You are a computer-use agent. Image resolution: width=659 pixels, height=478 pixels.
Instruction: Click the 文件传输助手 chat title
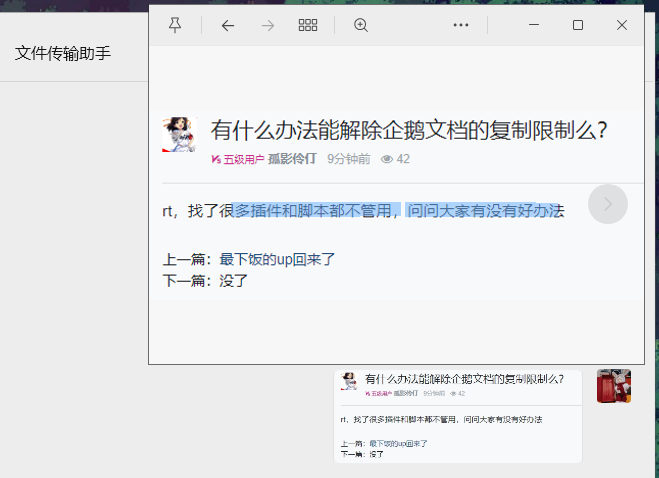63,53
